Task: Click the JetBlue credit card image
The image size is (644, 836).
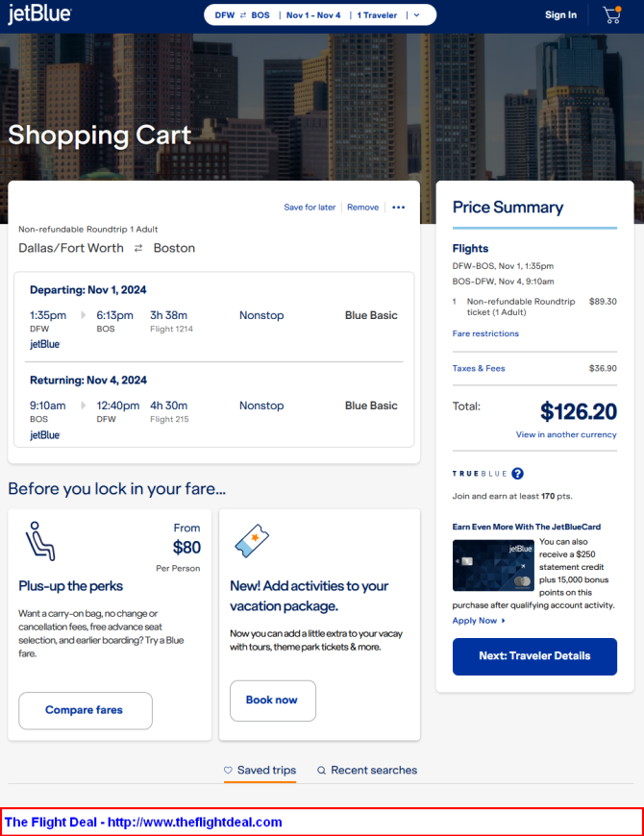Action: coord(493,565)
